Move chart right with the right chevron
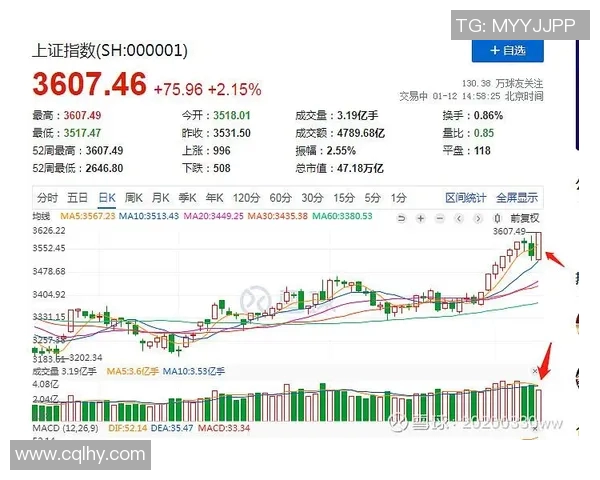 pos(478,219)
